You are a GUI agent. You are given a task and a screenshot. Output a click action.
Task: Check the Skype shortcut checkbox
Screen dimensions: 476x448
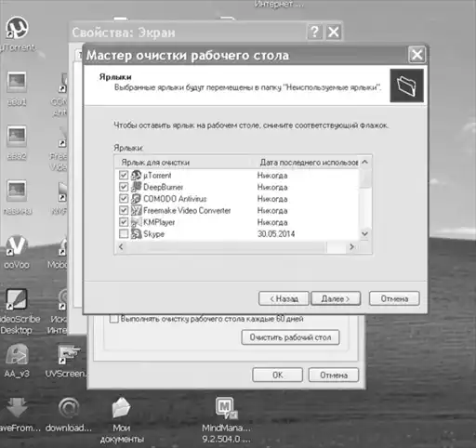pos(124,234)
